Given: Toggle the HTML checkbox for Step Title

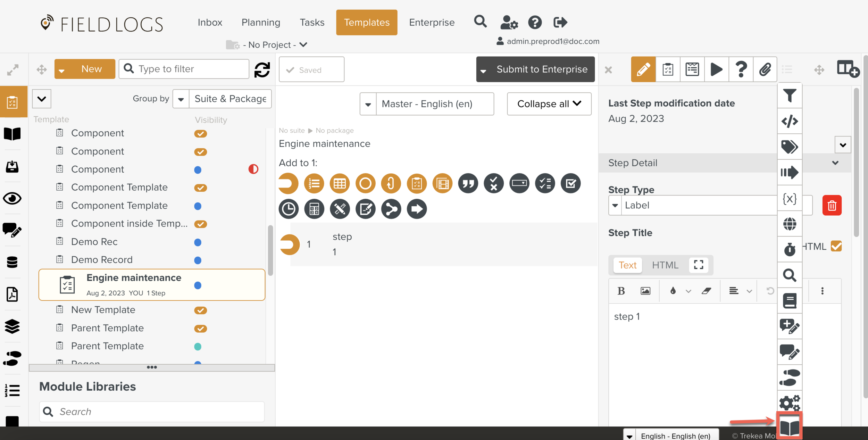Looking at the screenshot, I should pos(836,246).
